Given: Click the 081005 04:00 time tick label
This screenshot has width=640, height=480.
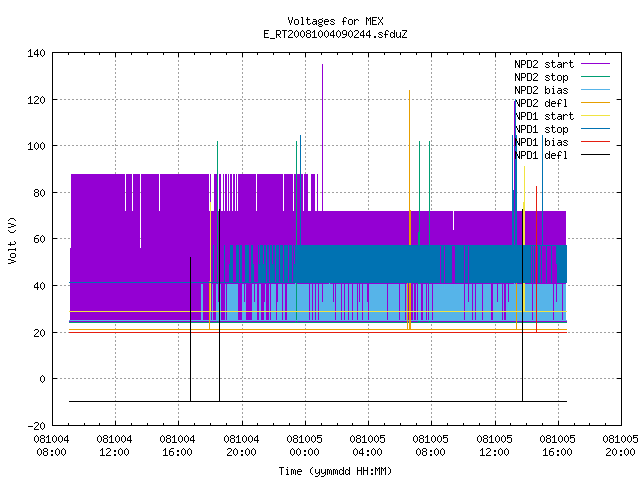Looking at the screenshot, I should [367, 446].
